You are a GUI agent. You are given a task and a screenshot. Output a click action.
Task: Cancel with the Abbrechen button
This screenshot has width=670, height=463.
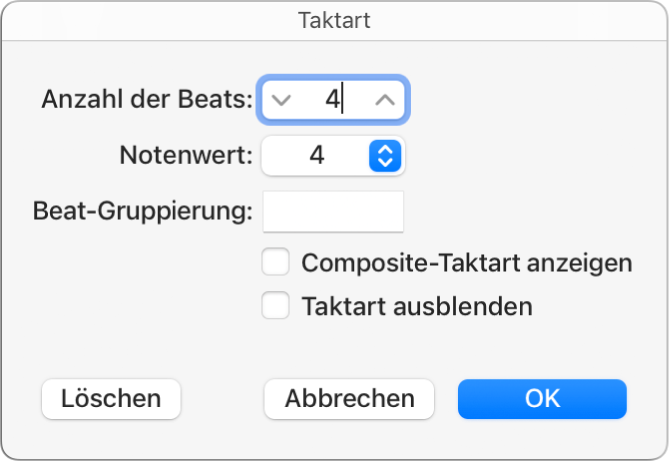pyautogui.click(x=349, y=399)
